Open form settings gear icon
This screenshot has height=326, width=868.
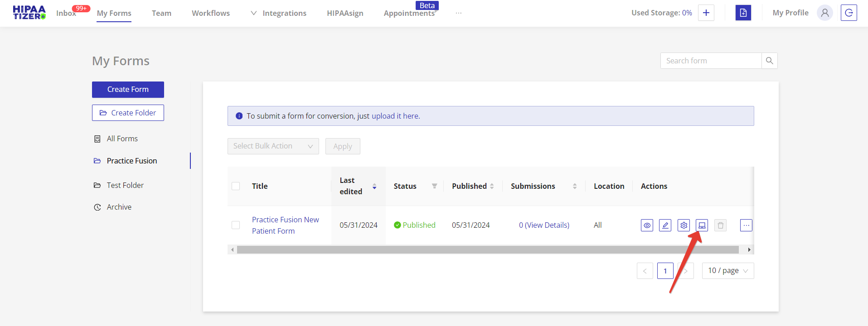click(684, 225)
